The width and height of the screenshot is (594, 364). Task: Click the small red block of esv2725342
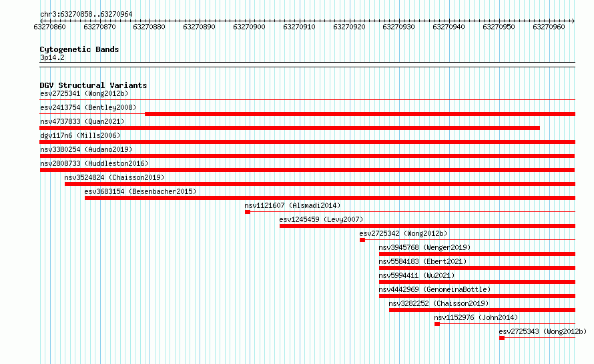tap(362, 240)
